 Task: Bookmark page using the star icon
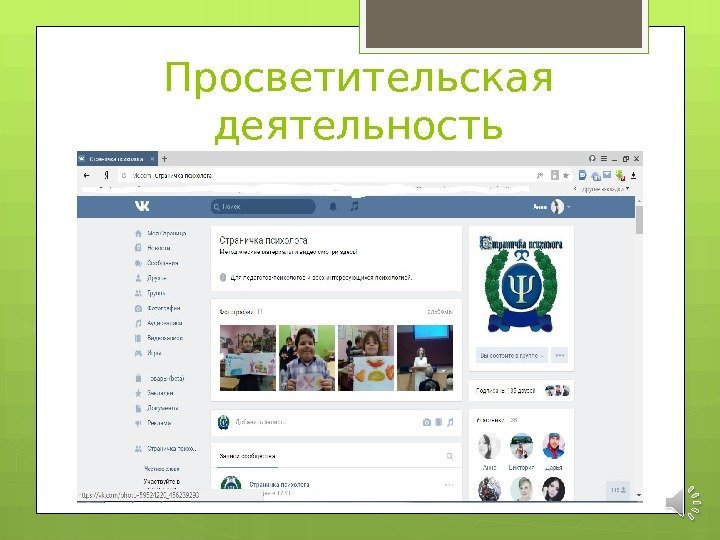click(x=566, y=175)
